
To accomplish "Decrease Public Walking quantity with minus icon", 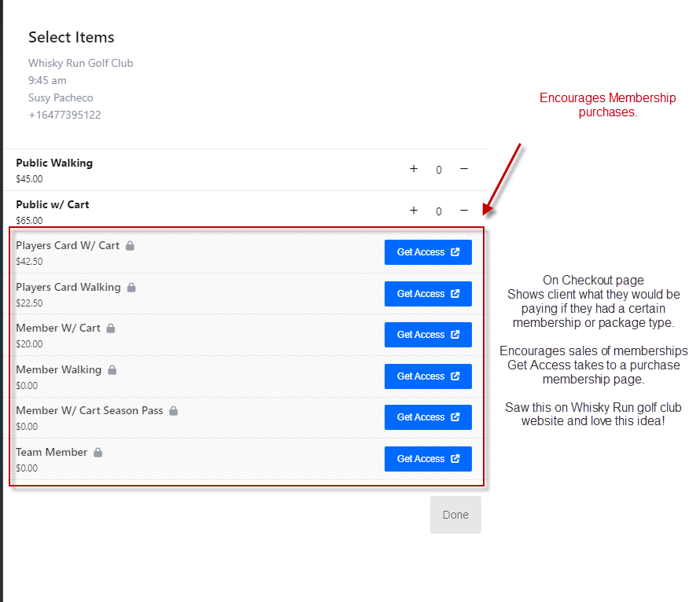I will click(x=464, y=169).
